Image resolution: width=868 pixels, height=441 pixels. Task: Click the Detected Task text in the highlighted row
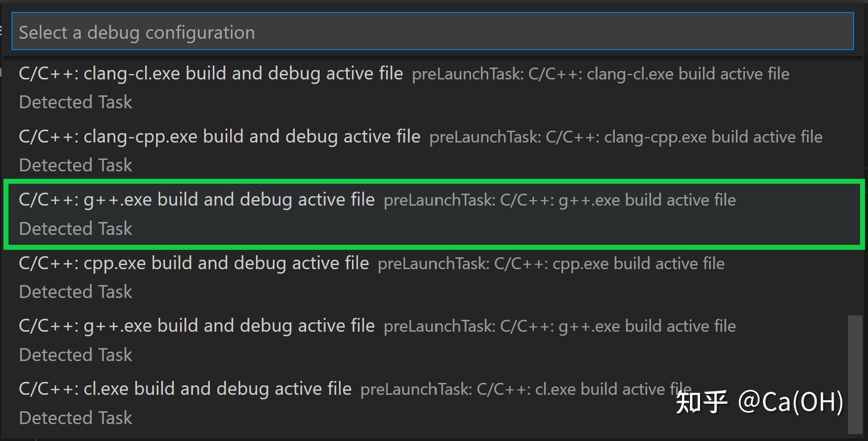click(75, 228)
